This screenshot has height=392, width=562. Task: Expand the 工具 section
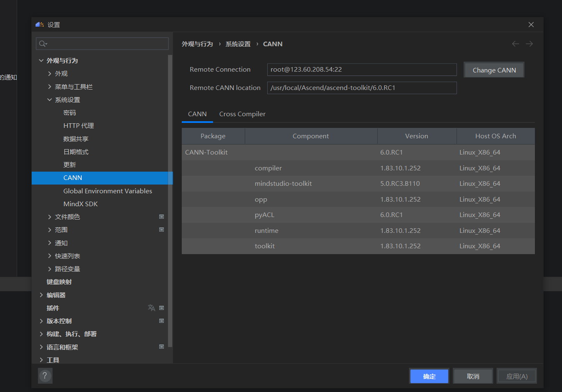click(41, 360)
